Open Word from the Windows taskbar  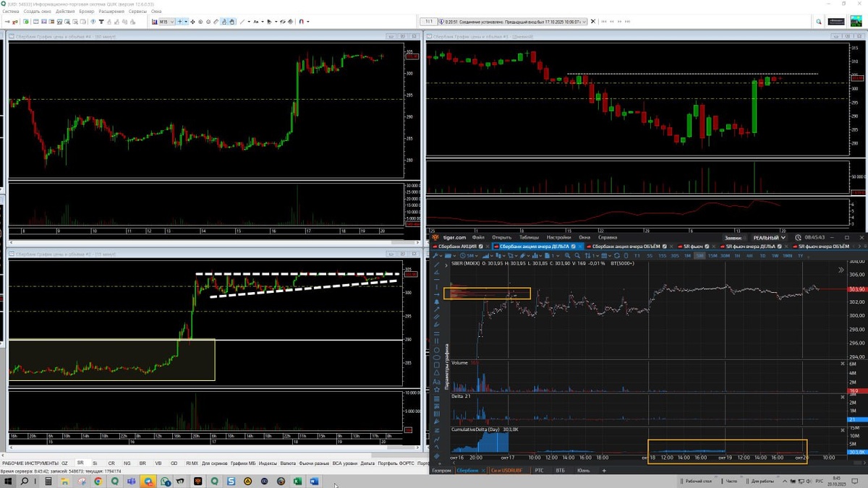point(314,480)
